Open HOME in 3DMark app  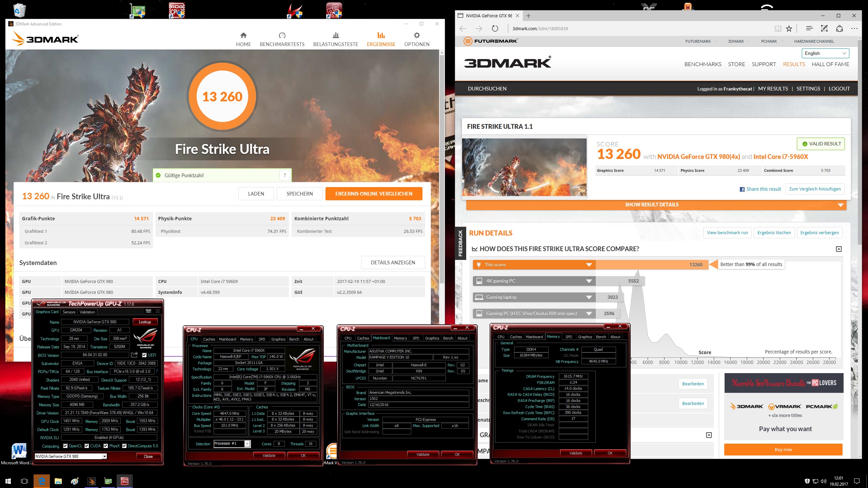pos(243,40)
